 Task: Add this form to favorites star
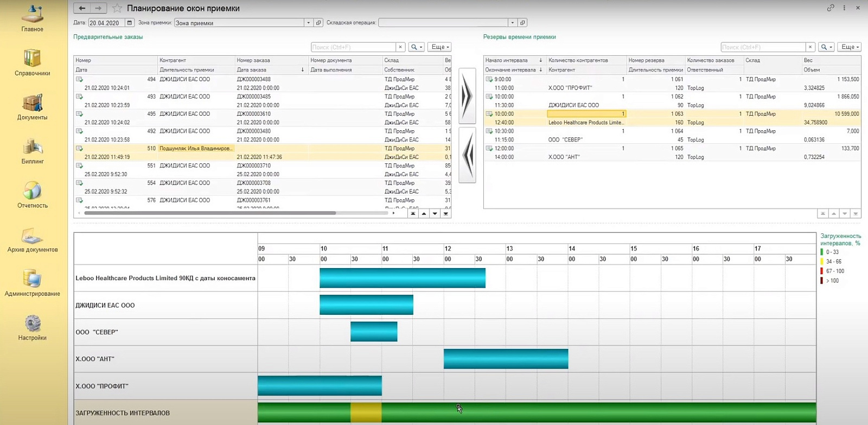coord(117,8)
